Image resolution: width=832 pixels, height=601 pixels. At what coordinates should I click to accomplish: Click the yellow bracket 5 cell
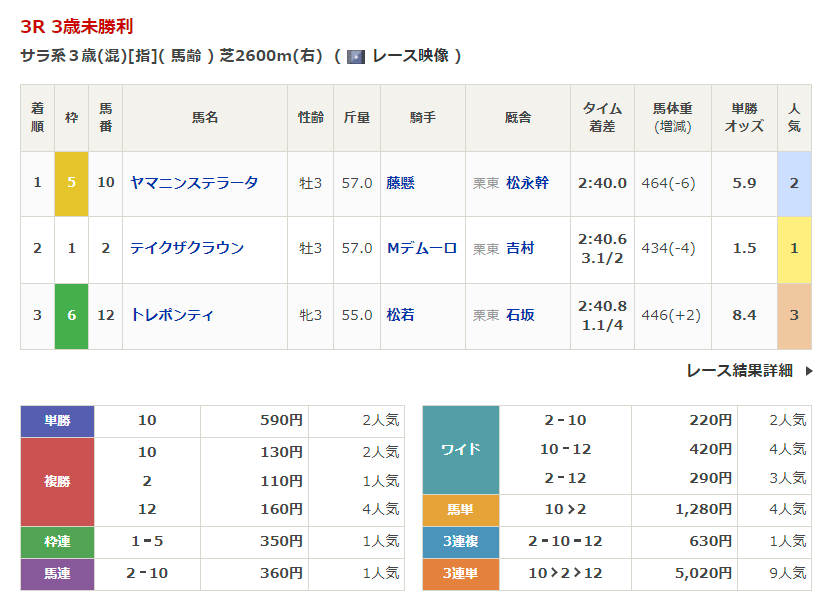click(x=71, y=183)
